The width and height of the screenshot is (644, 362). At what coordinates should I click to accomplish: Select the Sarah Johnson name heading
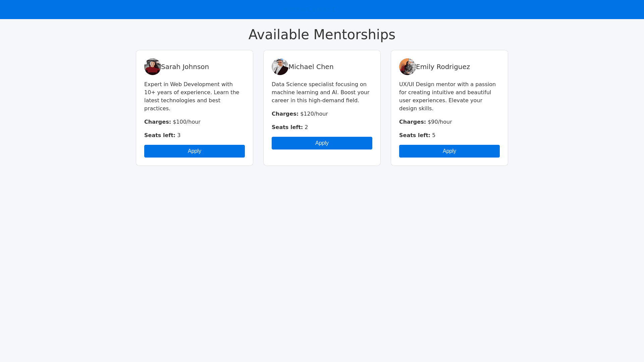[185, 67]
